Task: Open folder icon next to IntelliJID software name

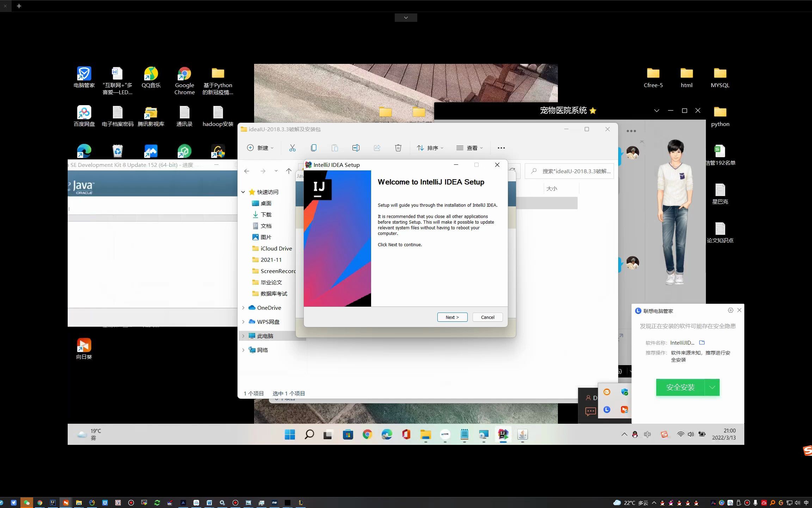Action: 702,343
